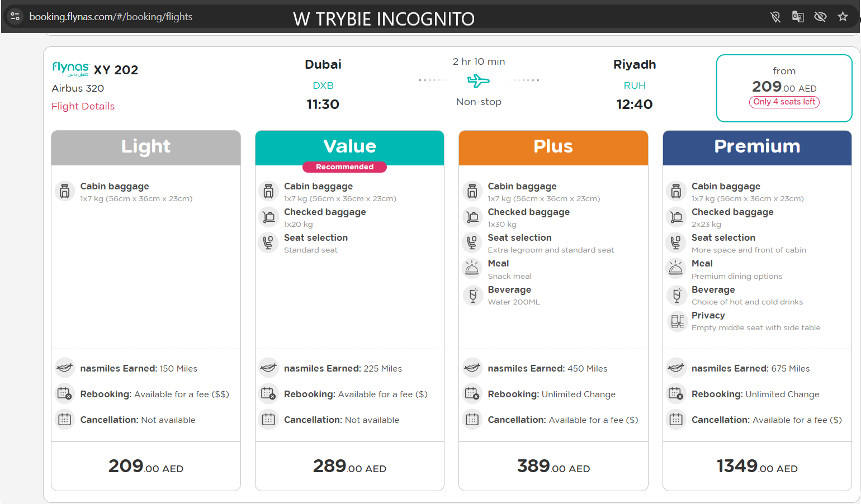Select the Plus fare header
The width and height of the screenshot is (861, 504).
pos(553,148)
